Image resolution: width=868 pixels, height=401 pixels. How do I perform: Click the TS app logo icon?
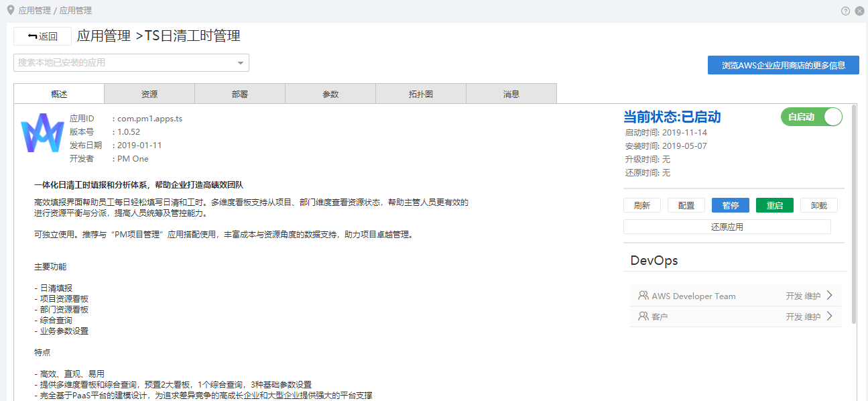coord(42,133)
